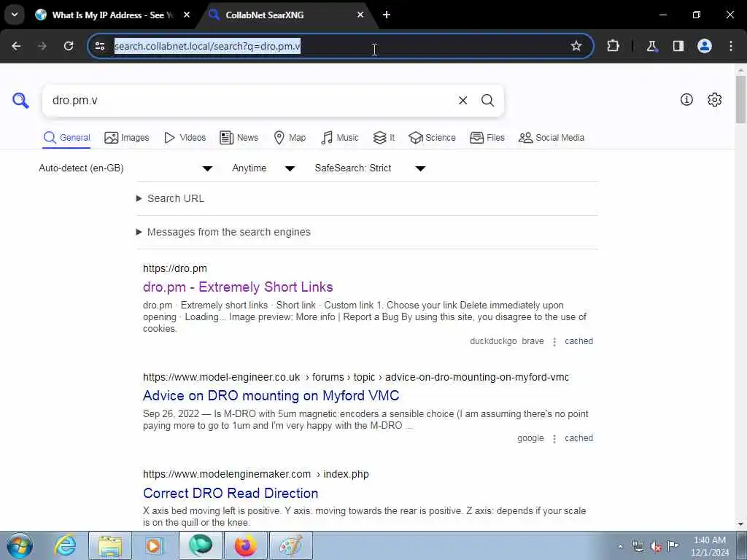The height and width of the screenshot is (560, 747).
Task: Open cached version of Myford VMC result
Action: point(578,438)
